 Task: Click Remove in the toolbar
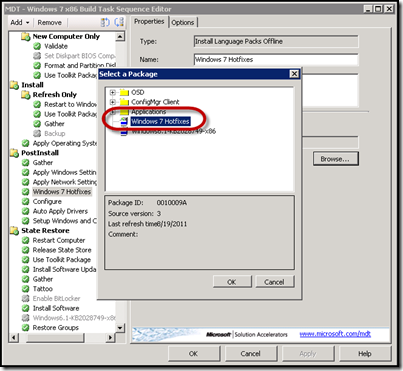pyautogui.click(x=49, y=23)
